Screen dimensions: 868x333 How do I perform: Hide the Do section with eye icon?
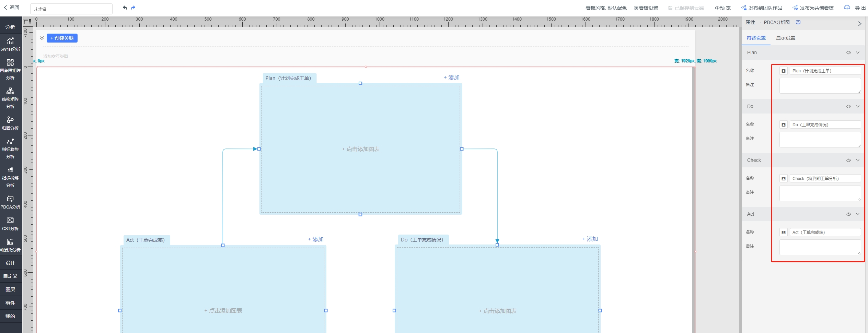pos(848,107)
